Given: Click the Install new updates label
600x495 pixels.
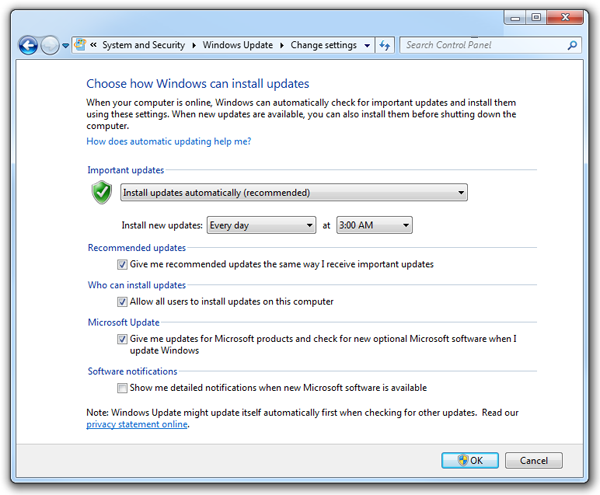Looking at the screenshot, I should [x=162, y=225].
